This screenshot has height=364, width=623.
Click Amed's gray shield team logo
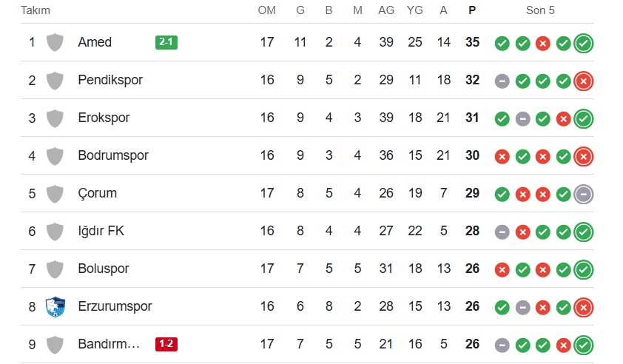[x=55, y=42]
